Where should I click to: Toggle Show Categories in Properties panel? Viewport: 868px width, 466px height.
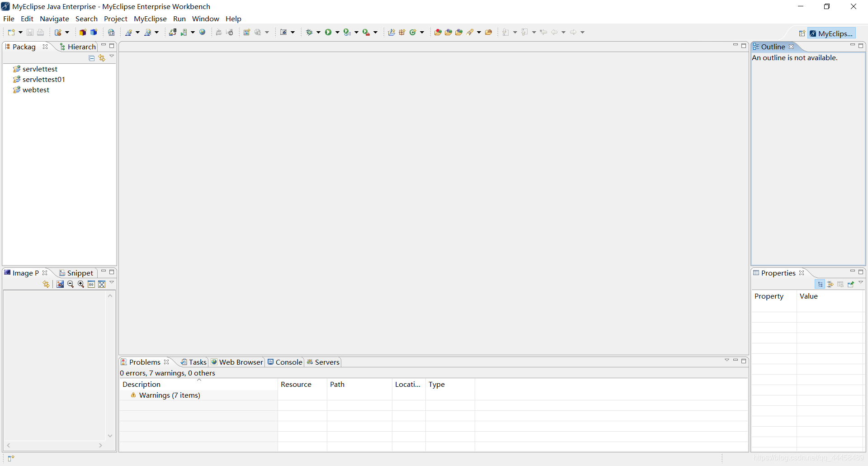[x=820, y=284]
